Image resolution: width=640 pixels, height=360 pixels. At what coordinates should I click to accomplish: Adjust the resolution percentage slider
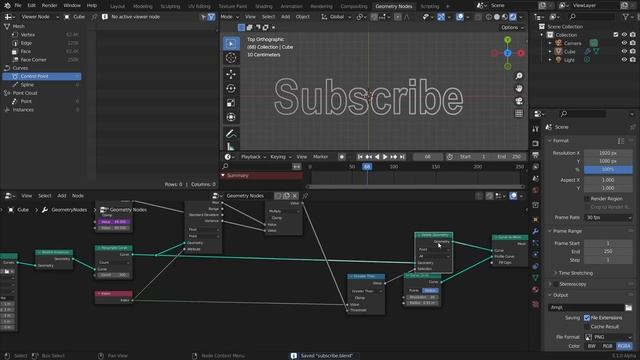608,169
